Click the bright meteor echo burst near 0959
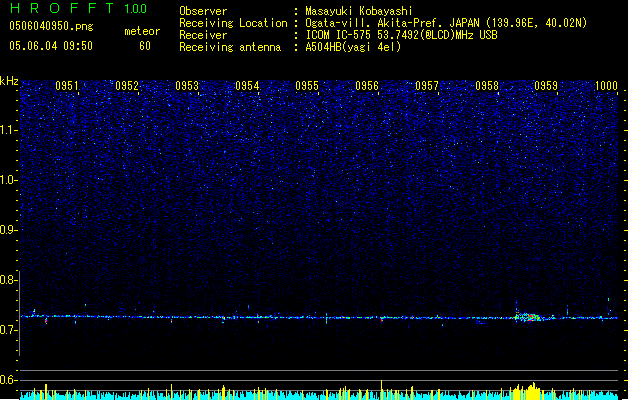This screenshot has width=629, height=400. (530, 317)
